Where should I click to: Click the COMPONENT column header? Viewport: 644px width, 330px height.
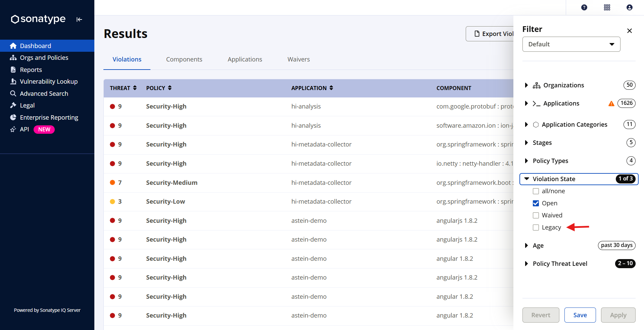click(x=454, y=88)
